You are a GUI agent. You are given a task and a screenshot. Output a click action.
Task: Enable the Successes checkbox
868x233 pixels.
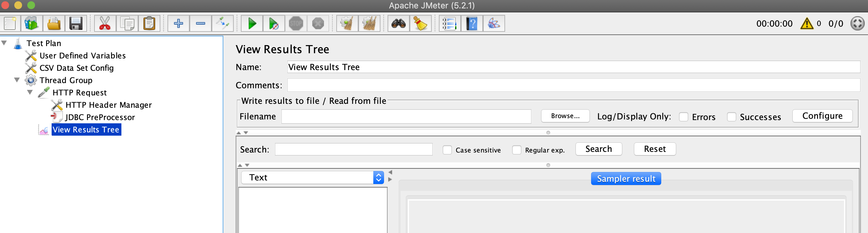pyautogui.click(x=731, y=117)
